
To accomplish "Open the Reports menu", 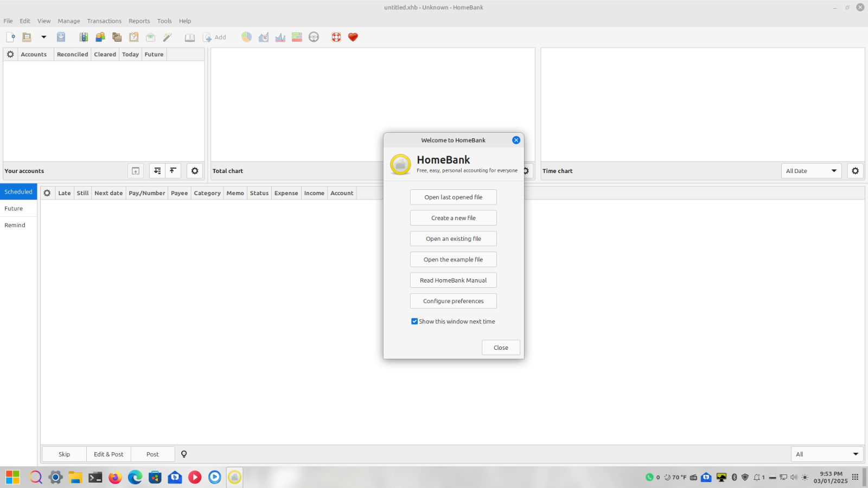I will tap(139, 21).
